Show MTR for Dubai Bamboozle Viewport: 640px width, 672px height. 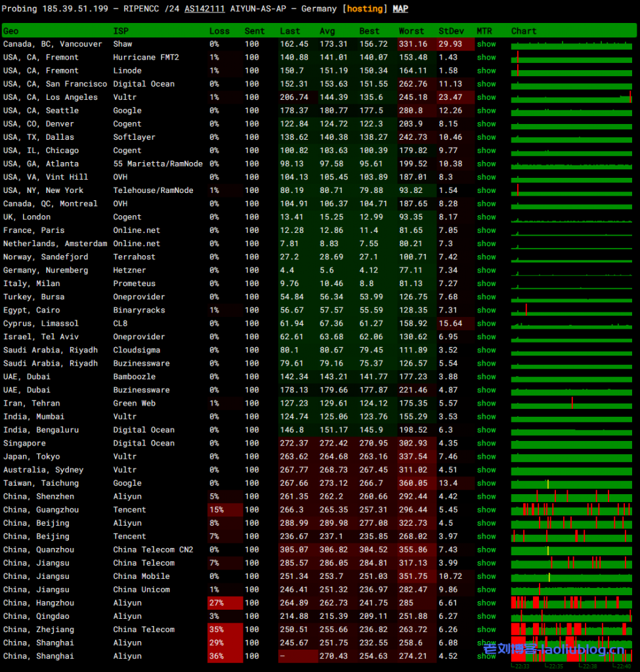486,376
